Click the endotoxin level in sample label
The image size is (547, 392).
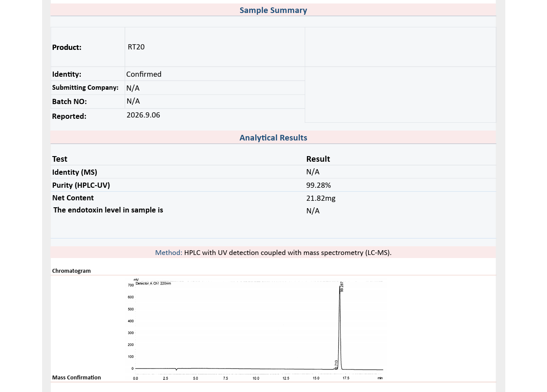coord(108,210)
